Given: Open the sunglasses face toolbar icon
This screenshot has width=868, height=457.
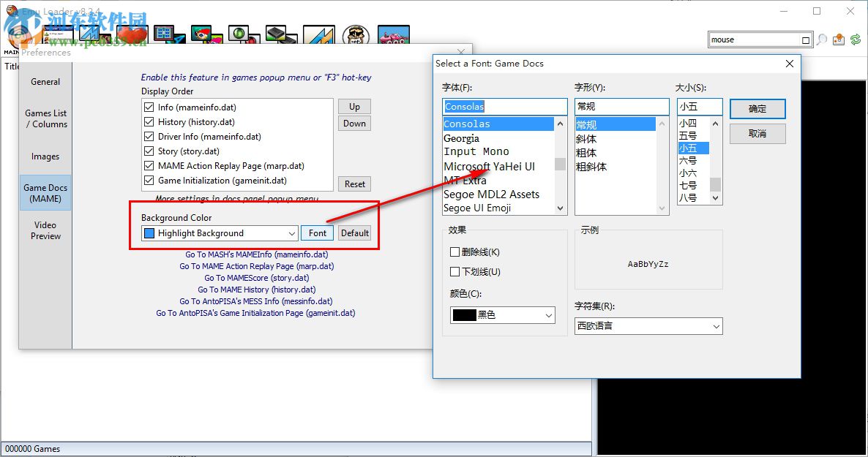Looking at the screenshot, I should (x=356, y=35).
